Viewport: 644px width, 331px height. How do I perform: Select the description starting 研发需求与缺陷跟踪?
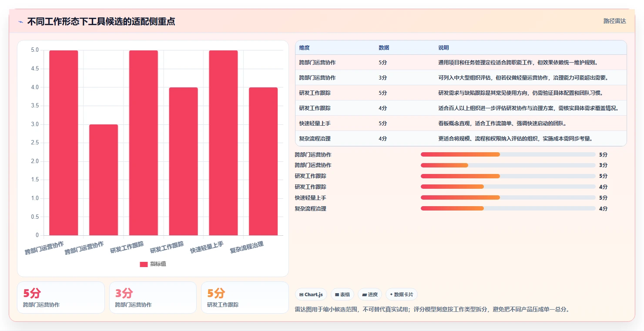(x=521, y=93)
